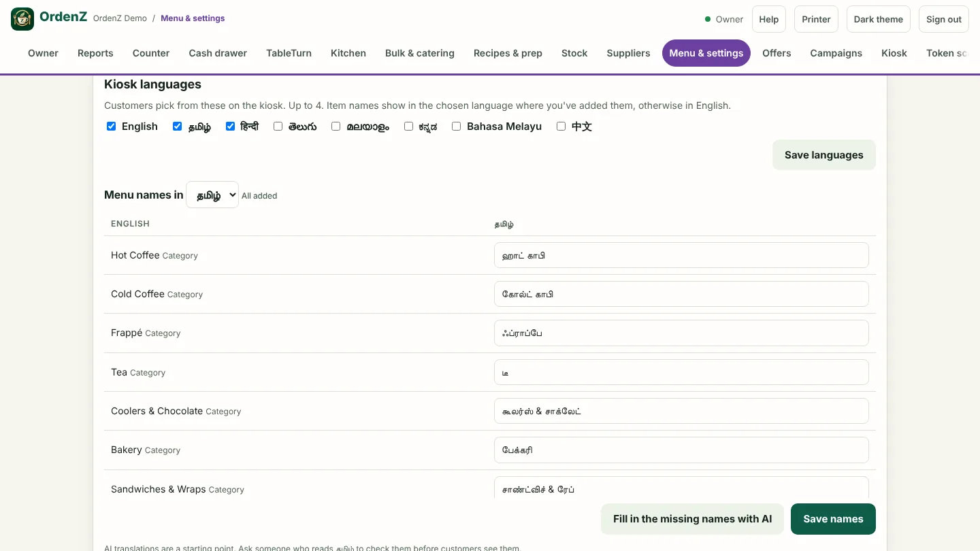
Task: Uncheck the English kiosk language checkbox
Action: [112, 126]
